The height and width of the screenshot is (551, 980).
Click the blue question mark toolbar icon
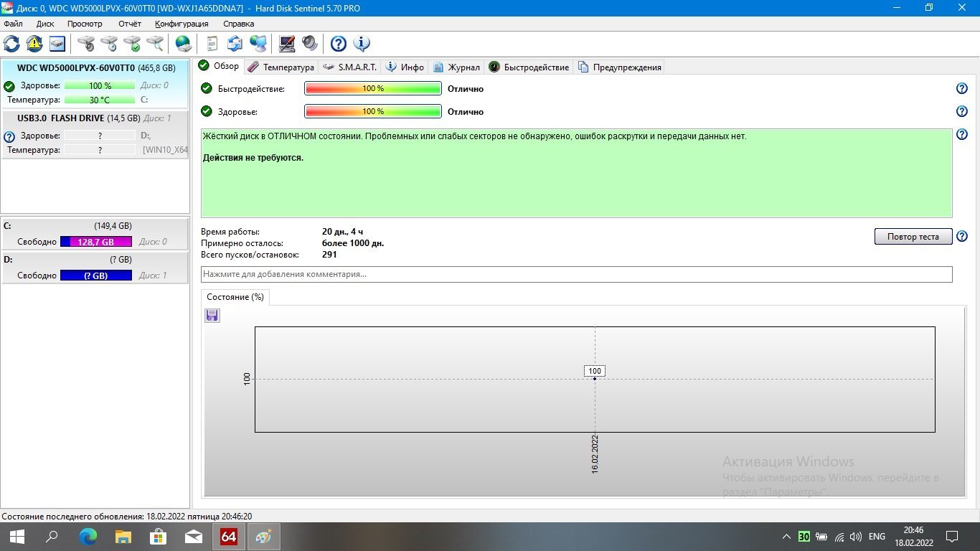click(339, 44)
